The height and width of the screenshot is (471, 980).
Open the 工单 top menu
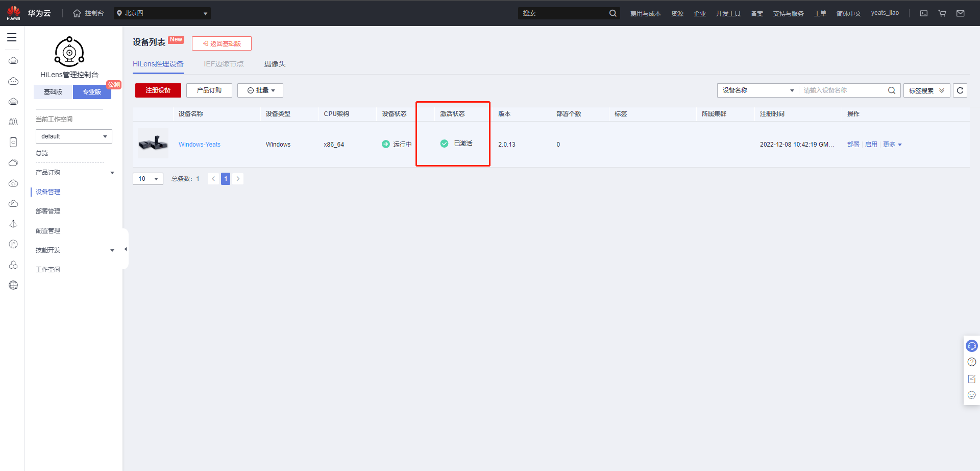click(x=820, y=13)
